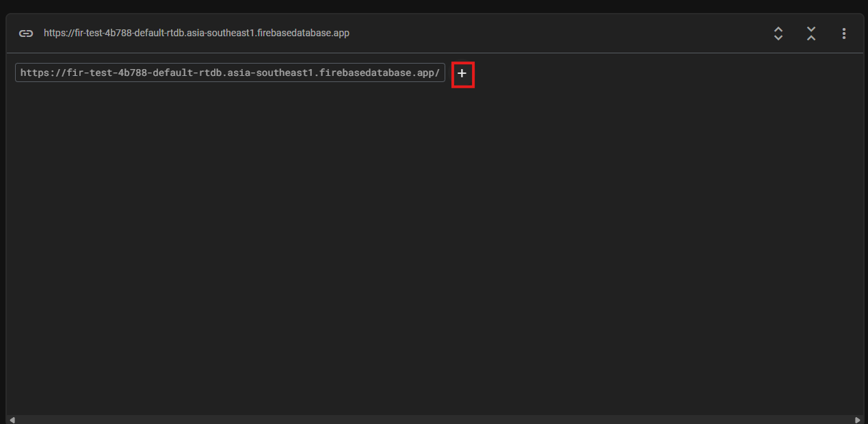Click the right arrow of horizontal scrollbar
The height and width of the screenshot is (424, 868).
[858, 420]
